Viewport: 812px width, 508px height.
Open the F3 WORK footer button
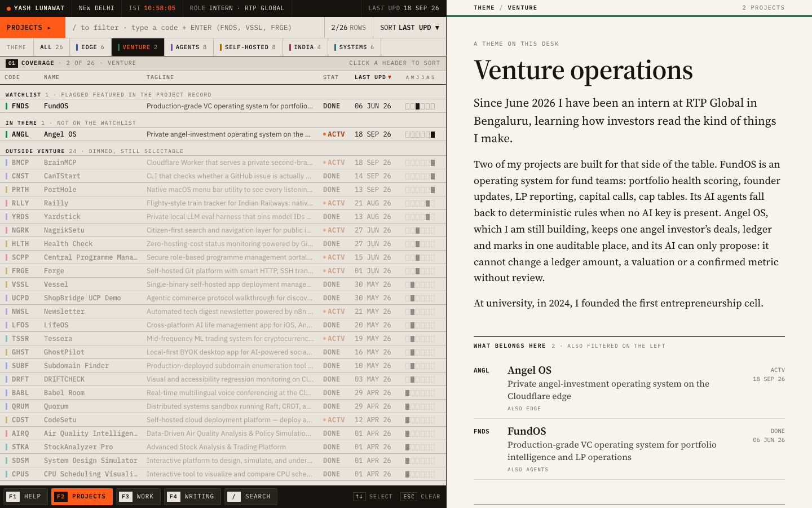click(x=138, y=497)
